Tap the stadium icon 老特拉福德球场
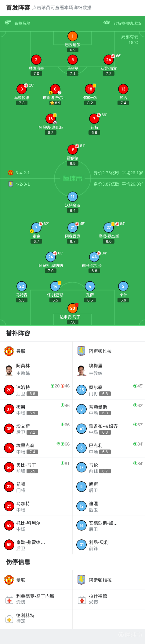 tap(107, 23)
